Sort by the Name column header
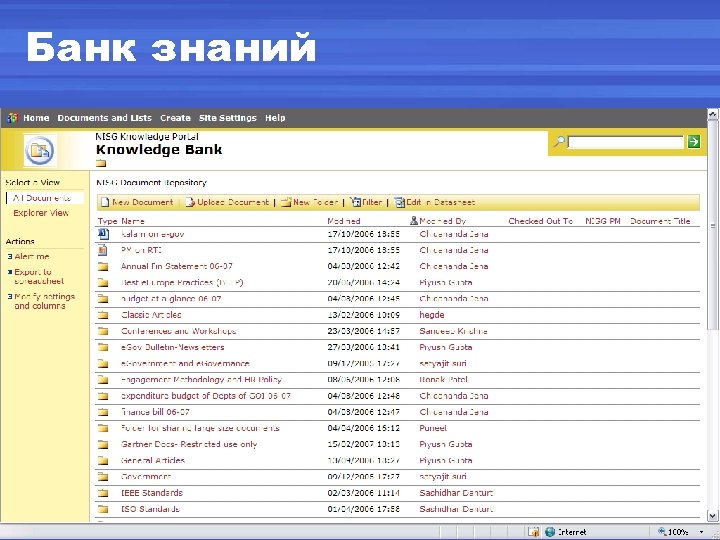Viewport: 720px width, 540px height. coord(133,221)
